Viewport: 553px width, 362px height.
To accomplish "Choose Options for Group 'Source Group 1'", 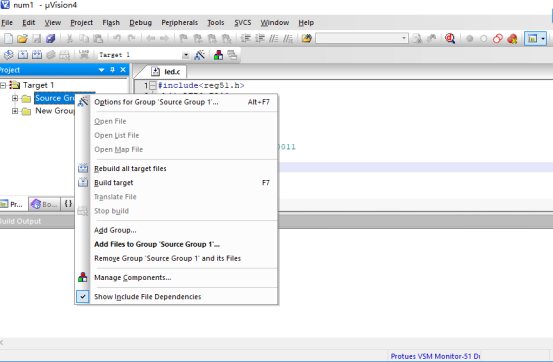I will 177,102.
